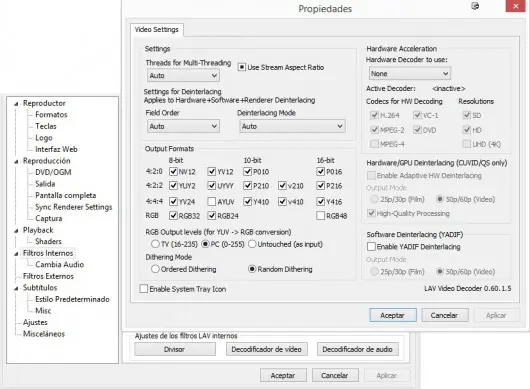
Task: Enable YADIF Deinterlacing checkbox
Action: [x=371, y=246]
